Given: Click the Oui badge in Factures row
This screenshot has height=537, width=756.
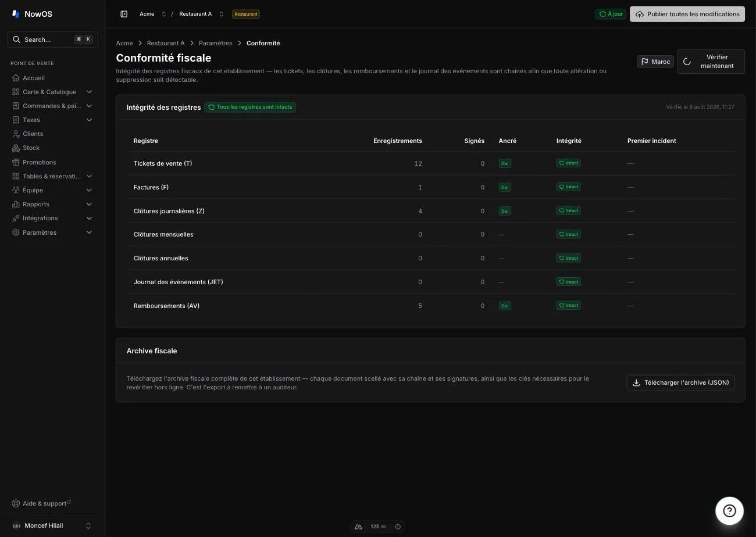Looking at the screenshot, I should point(505,187).
